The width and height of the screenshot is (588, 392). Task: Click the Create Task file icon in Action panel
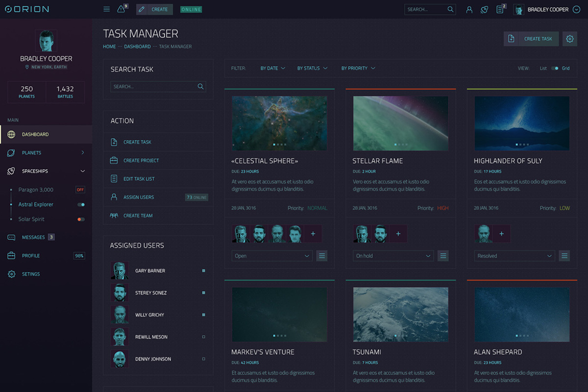tap(114, 142)
